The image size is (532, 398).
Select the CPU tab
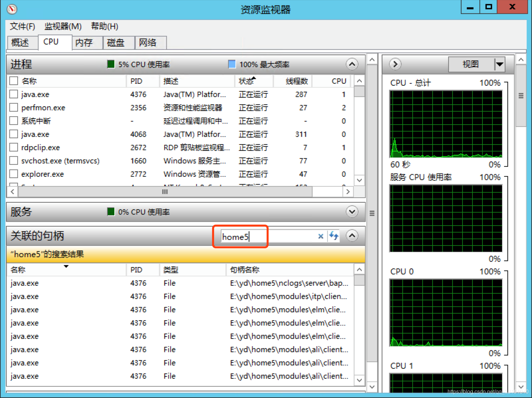click(x=55, y=42)
